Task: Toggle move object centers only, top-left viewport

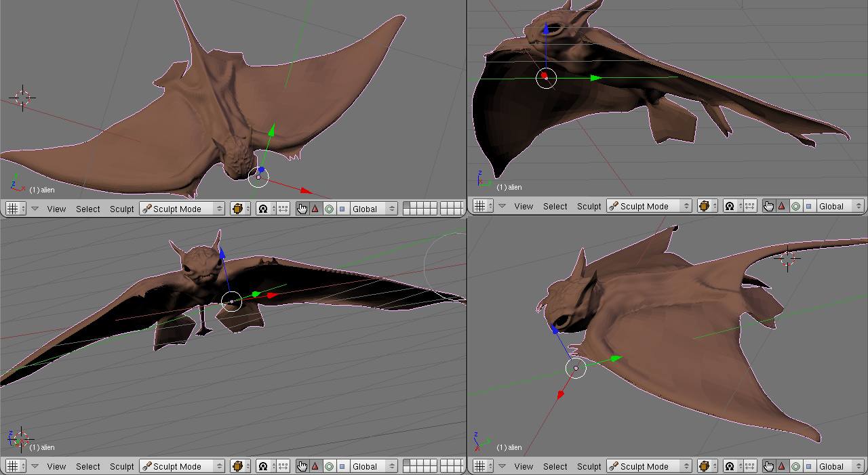Action: tap(283, 209)
